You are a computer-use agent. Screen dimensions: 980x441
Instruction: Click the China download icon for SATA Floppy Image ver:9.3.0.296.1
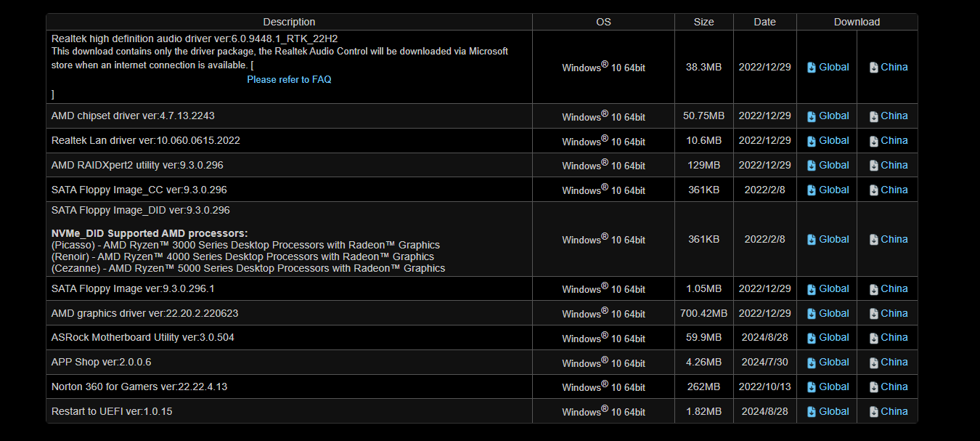tap(874, 289)
